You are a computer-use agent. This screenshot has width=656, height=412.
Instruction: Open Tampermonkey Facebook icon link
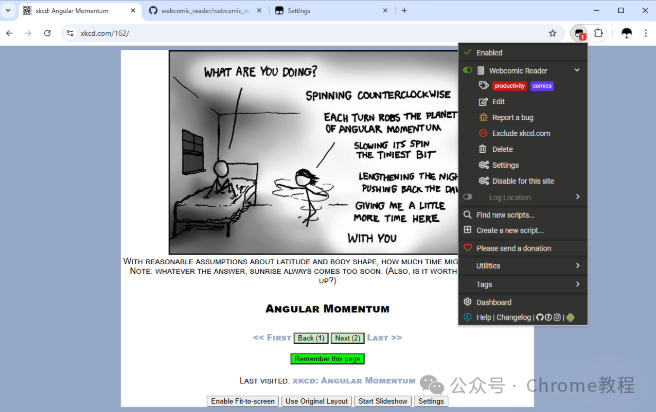click(548, 317)
